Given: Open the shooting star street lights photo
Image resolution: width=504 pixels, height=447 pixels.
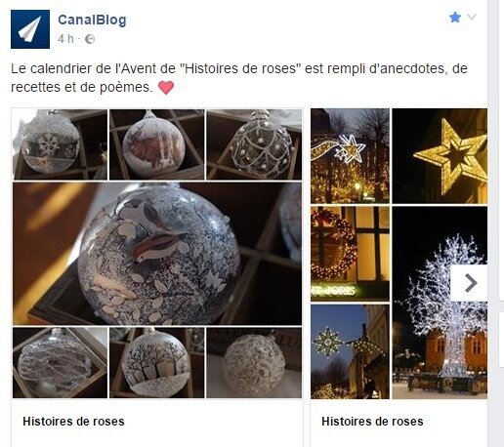Looking at the screenshot, I should [x=350, y=156].
